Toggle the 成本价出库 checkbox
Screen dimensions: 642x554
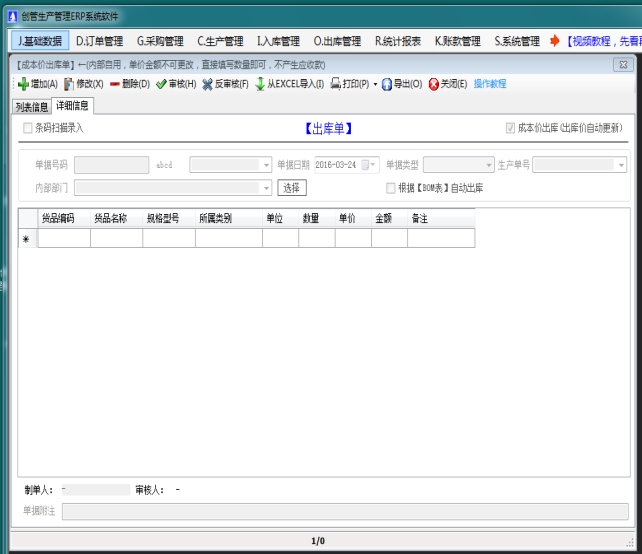511,128
